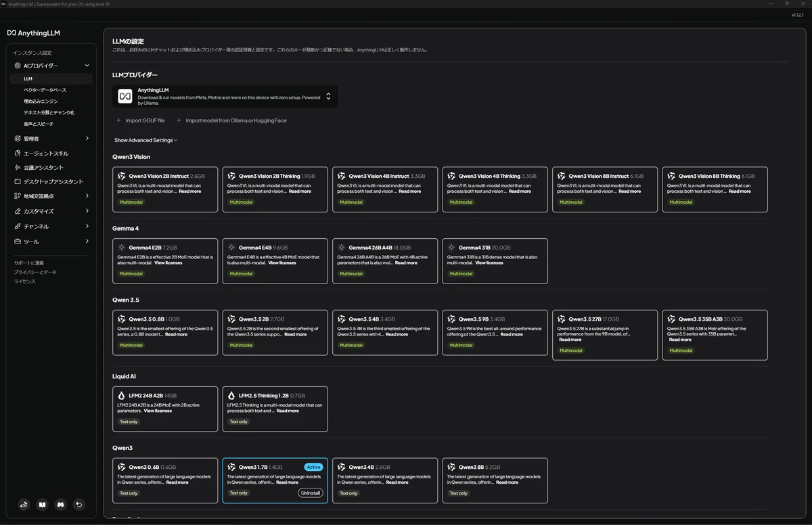Open プライバシーとデータ link
The width and height of the screenshot is (812, 525).
35,272
